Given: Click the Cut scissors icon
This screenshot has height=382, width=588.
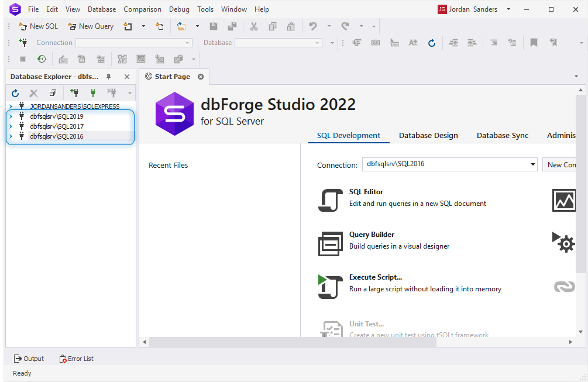Looking at the screenshot, I should click(254, 26).
